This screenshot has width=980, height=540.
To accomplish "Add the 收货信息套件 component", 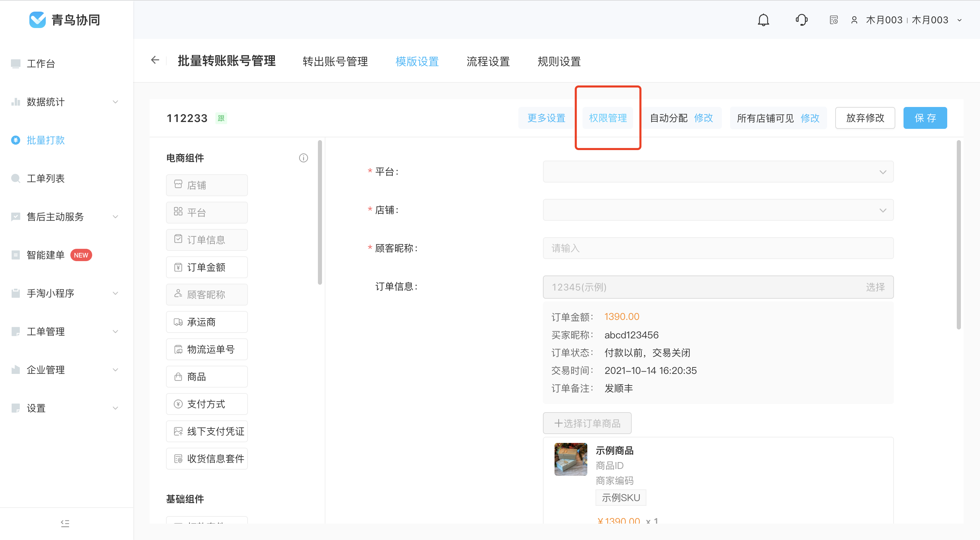I will pyautogui.click(x=207, y=459).
